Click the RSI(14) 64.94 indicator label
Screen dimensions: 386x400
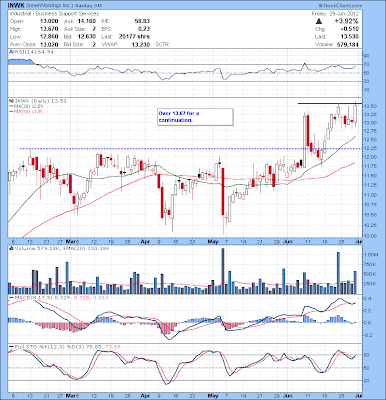[x=32, y=52]
